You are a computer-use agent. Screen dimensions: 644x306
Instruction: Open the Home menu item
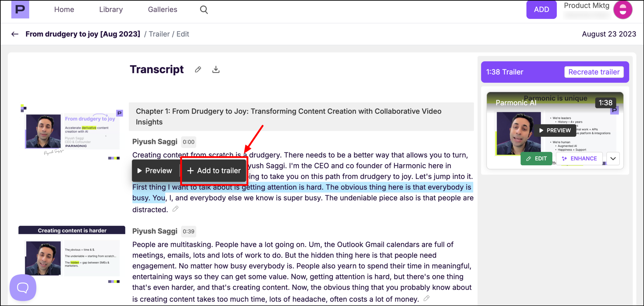64,10
